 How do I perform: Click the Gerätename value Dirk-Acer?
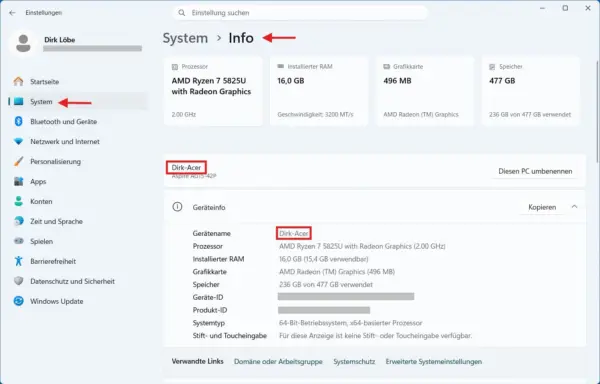coord(293,233)
